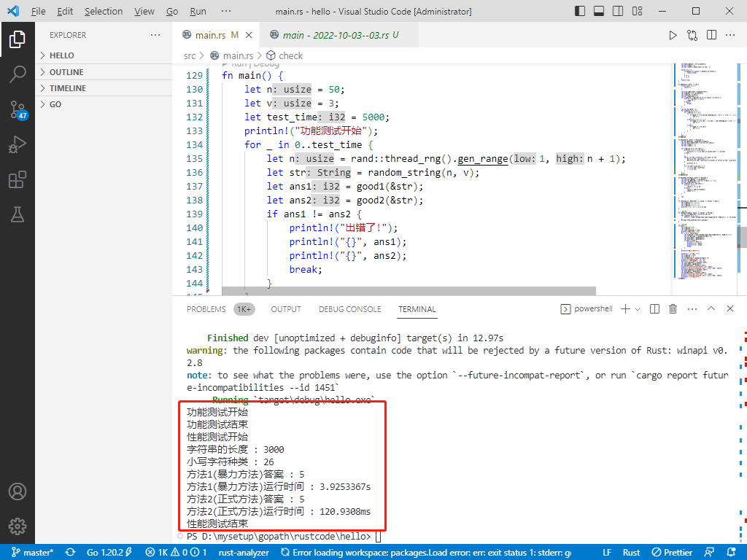
Task: Open Customize Layout icon in title bar
Action: [638, 11]
